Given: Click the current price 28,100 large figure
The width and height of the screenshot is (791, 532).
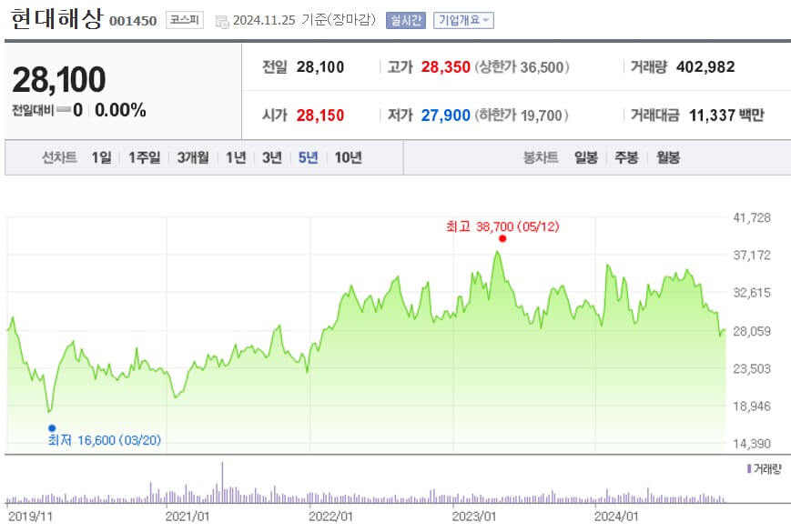Looking at the screenshot, I should (x=59, y=80).
